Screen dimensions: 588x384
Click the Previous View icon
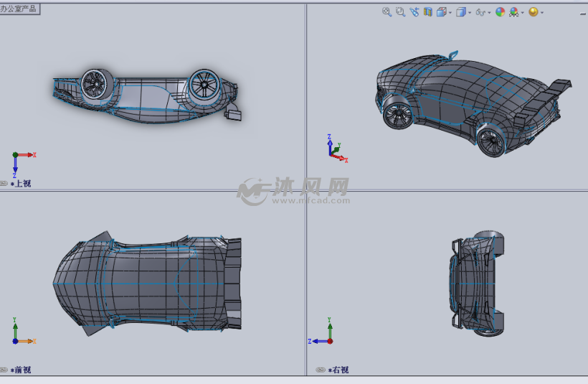pyautogui.click(x=414, y=11)
